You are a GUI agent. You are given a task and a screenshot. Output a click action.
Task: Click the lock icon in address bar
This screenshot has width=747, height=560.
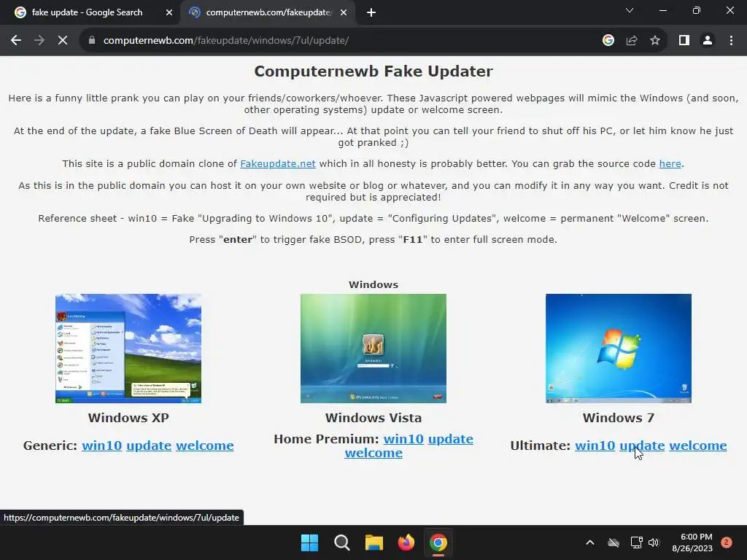[92, 41]
